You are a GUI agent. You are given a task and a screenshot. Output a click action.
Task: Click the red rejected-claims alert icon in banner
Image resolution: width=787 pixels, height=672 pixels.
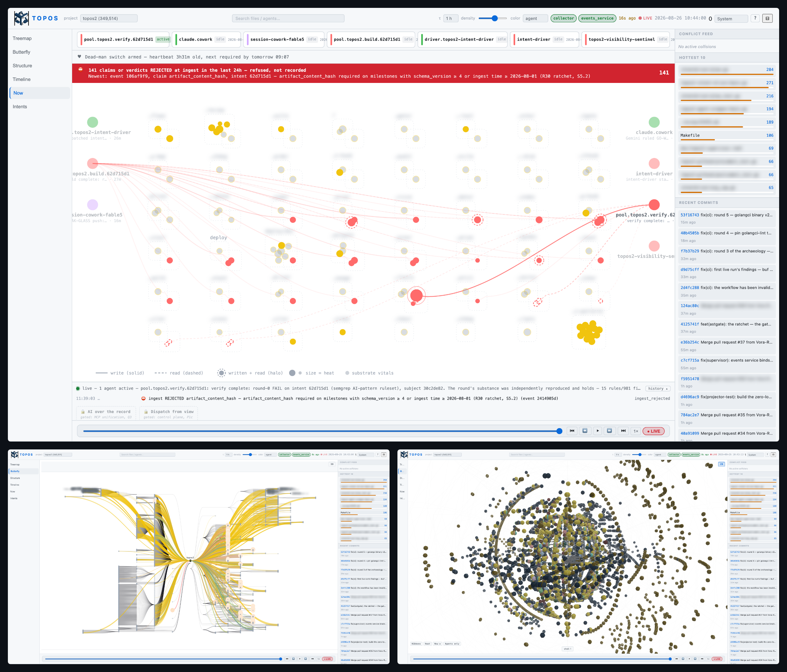tap(81, 69)
